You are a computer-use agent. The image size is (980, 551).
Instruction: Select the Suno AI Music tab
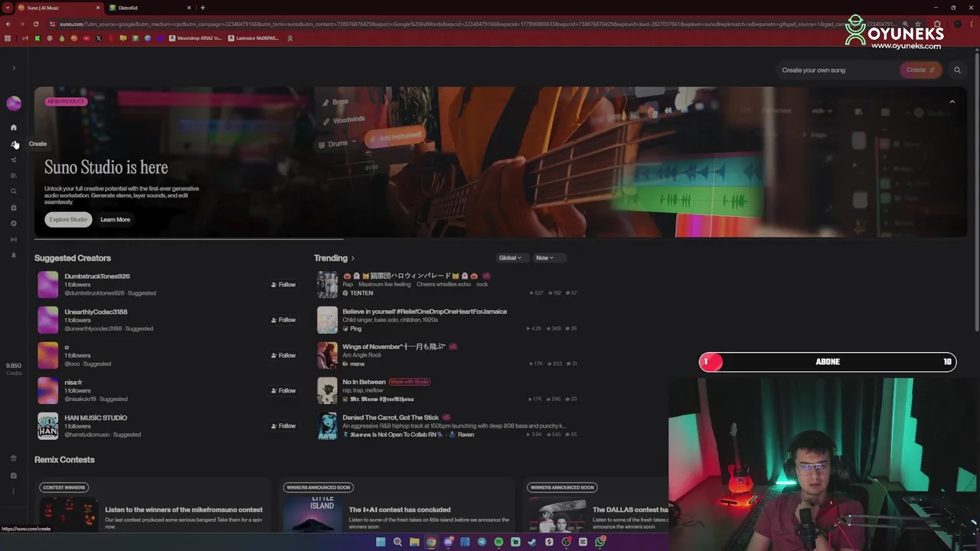click(58, 8)
